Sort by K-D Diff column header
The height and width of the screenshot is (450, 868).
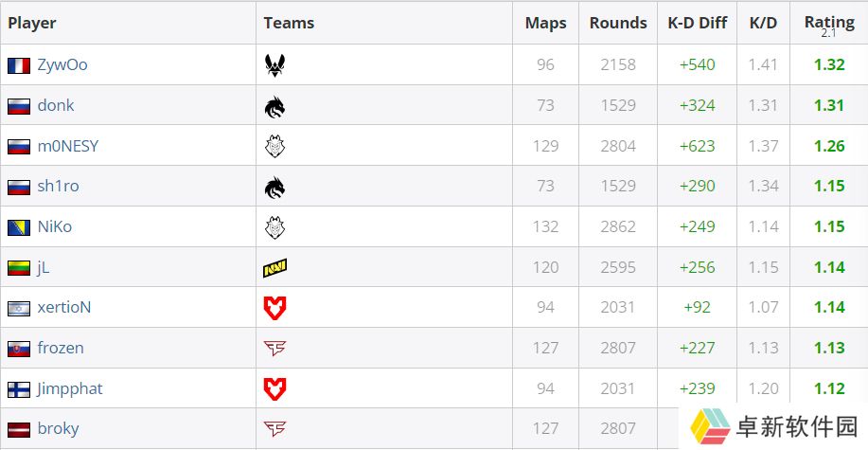[x=698, y=24]
